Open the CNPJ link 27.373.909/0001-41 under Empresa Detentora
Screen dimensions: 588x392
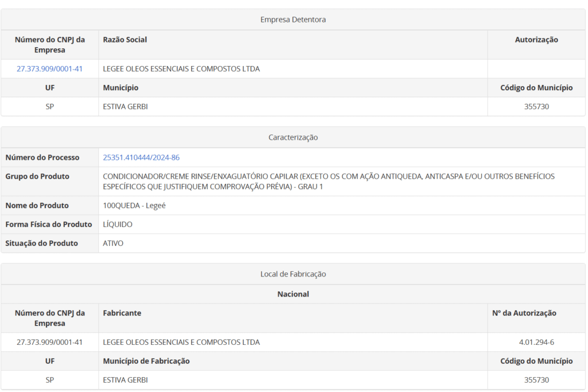(x=49, y=69)
